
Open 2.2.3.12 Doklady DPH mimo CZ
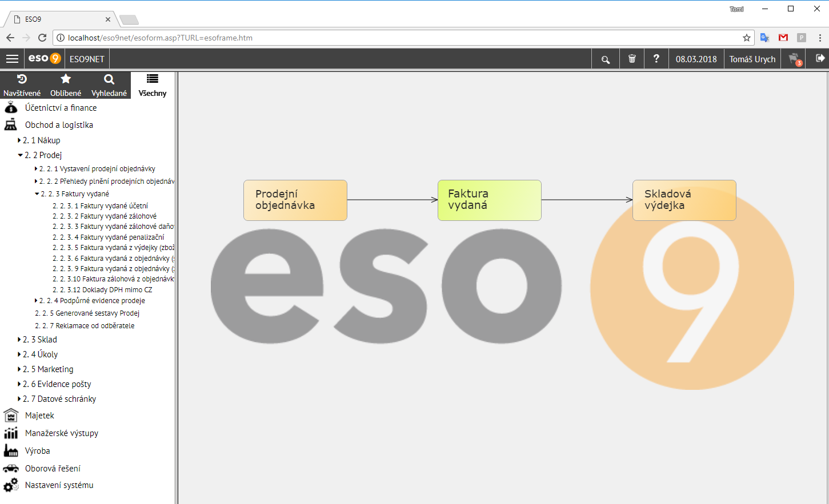click(102, 290)
